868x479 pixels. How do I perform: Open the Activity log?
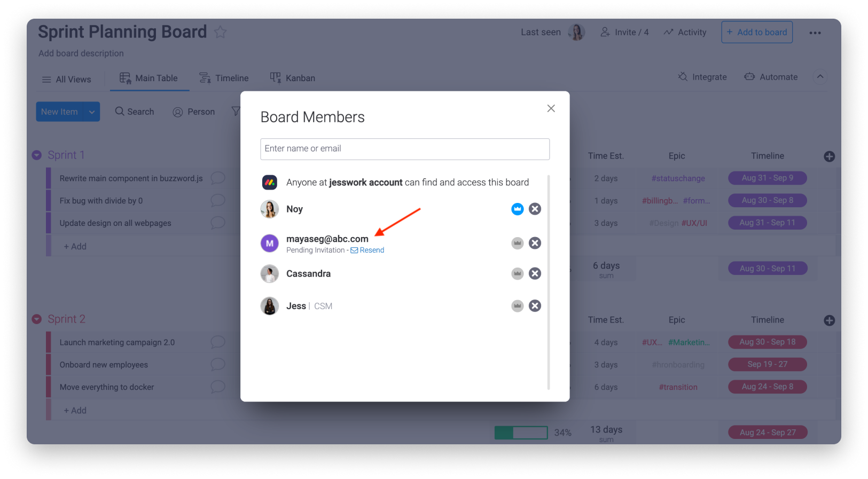[x=685, y=32]
